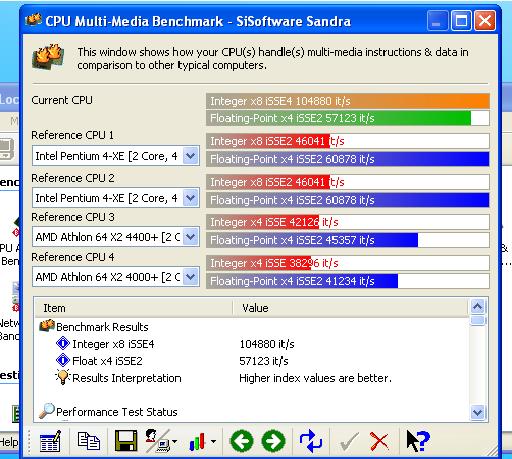The width and height of the screenshot is (512, 459).
Task: Select the Benchmark Results row icon
Action: click(47, 326)
